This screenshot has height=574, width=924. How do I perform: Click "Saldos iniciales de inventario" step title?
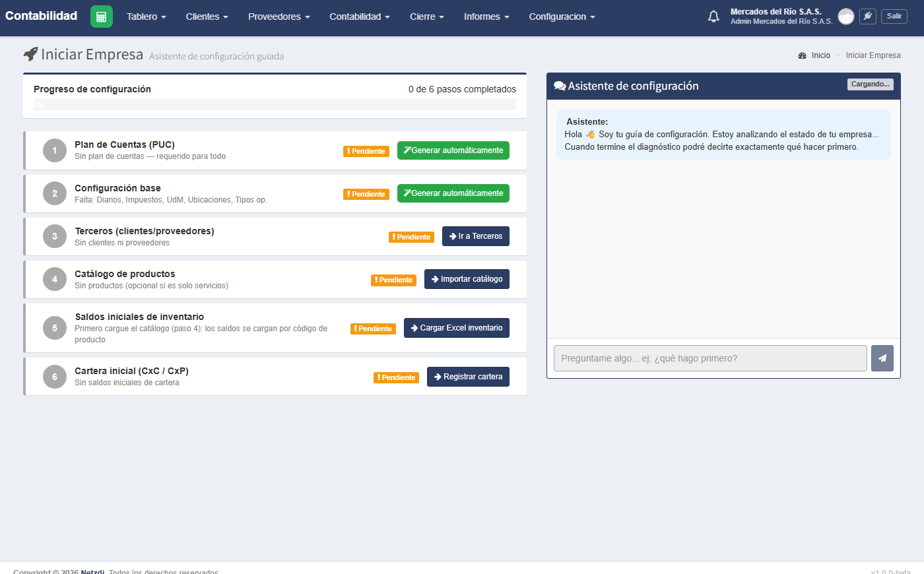(139, 317)
